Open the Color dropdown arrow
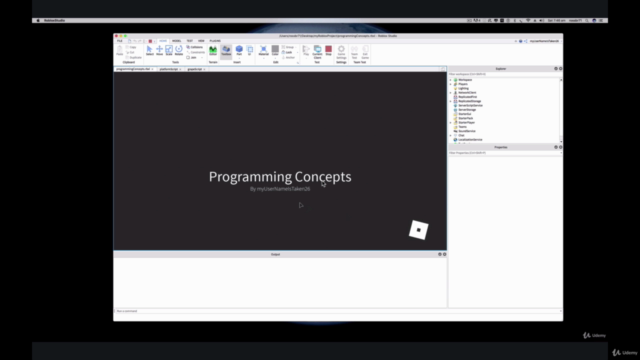 [x=275, y=58]
